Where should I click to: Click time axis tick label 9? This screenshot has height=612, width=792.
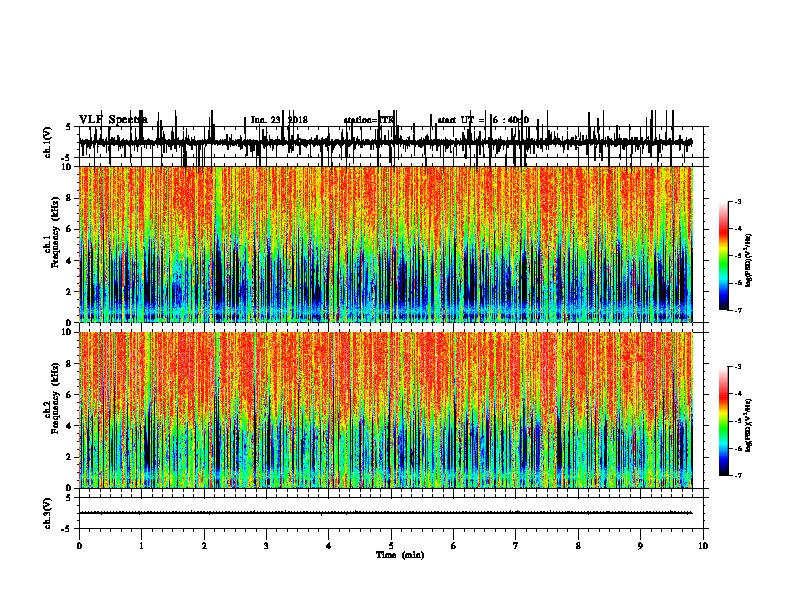point(640,546)
